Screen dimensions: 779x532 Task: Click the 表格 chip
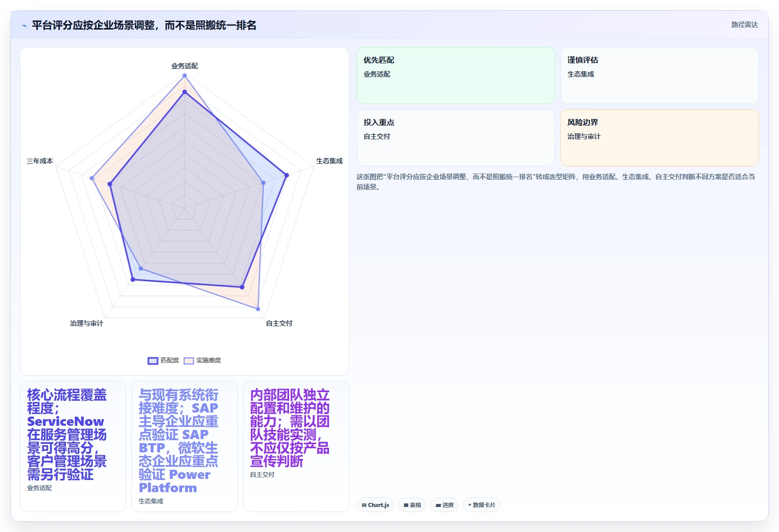coord(412,505)
